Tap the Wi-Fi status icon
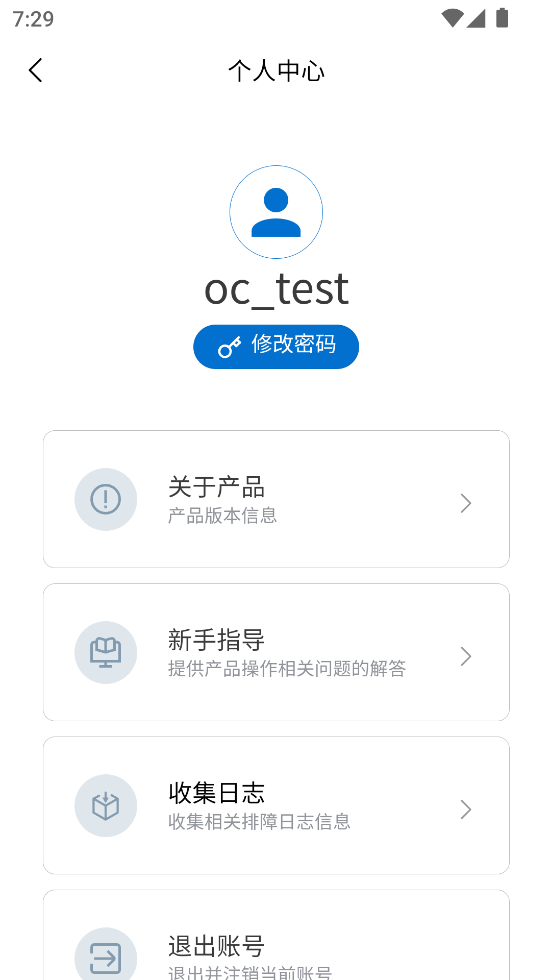 452,18
